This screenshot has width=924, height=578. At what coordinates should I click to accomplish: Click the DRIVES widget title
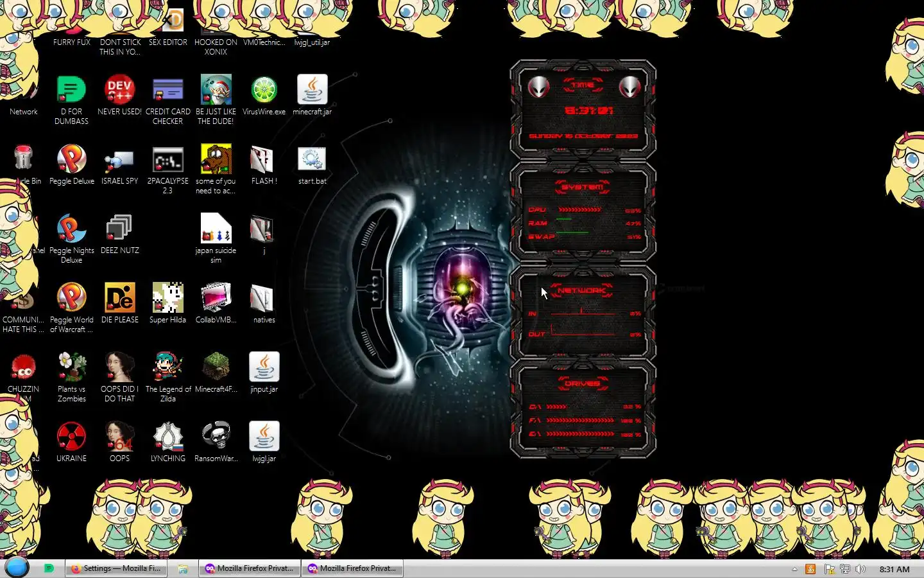582,383
